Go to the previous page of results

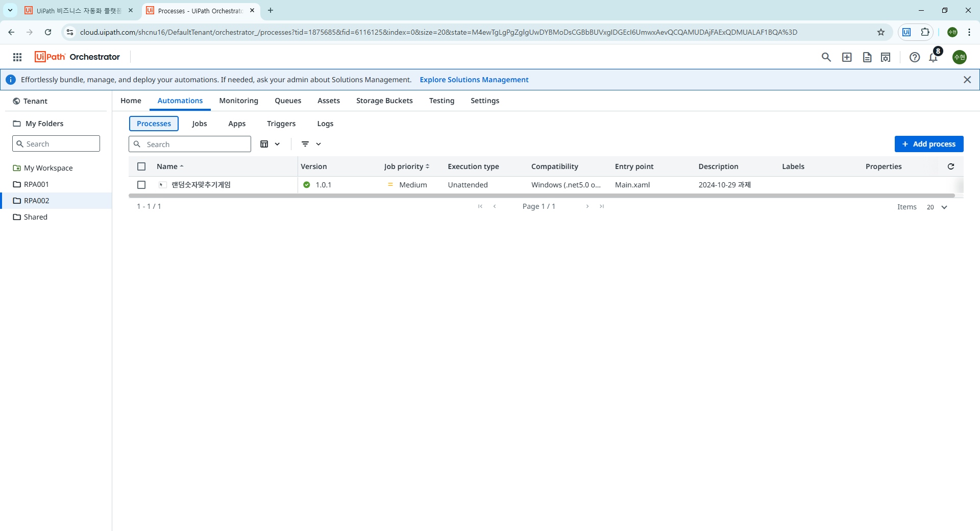coord(495,206)
